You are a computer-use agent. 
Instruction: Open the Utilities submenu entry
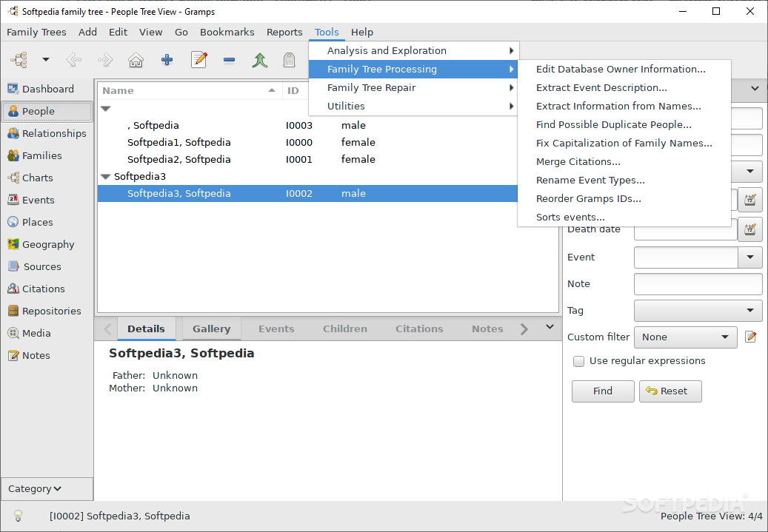(x=413, y=107)
